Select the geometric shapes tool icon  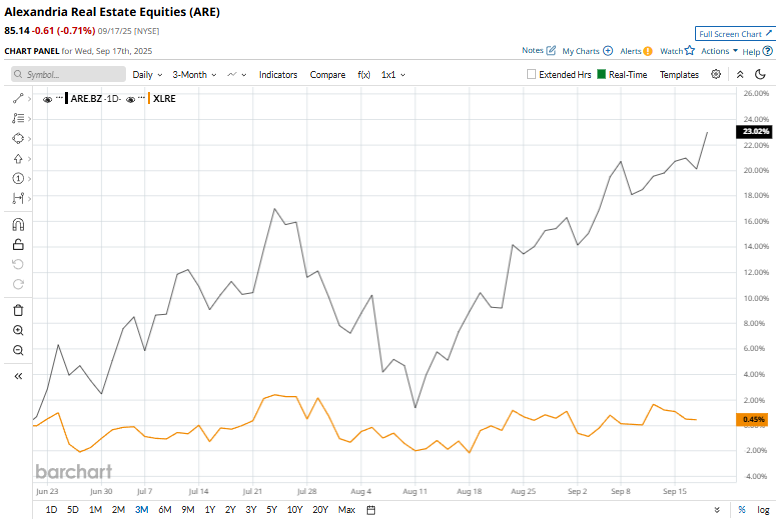(18, 139)
